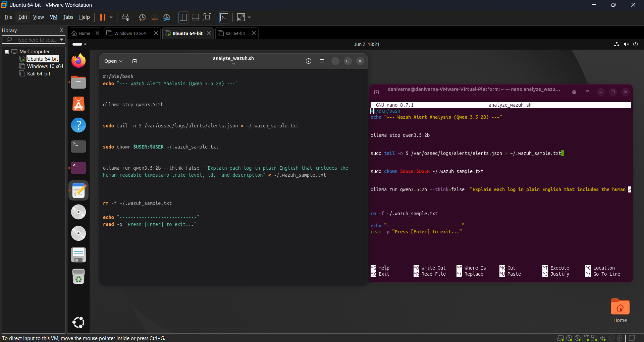Open the Tabs menu
This screenshot has width=644, height=342.
tap(68, 17)
